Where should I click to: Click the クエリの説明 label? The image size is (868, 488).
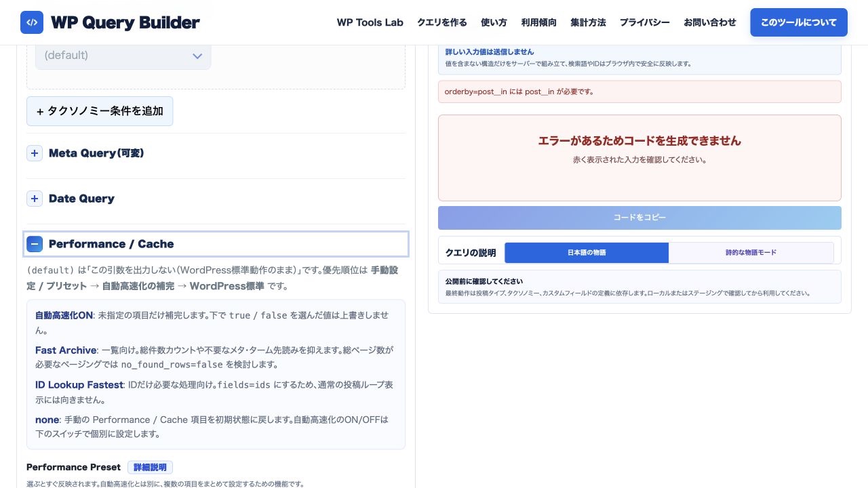471,253
